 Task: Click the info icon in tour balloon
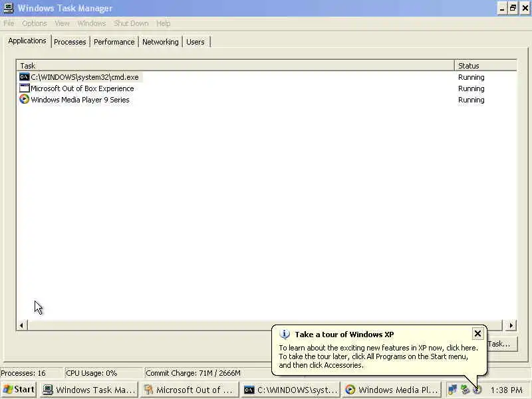(285, 334)
